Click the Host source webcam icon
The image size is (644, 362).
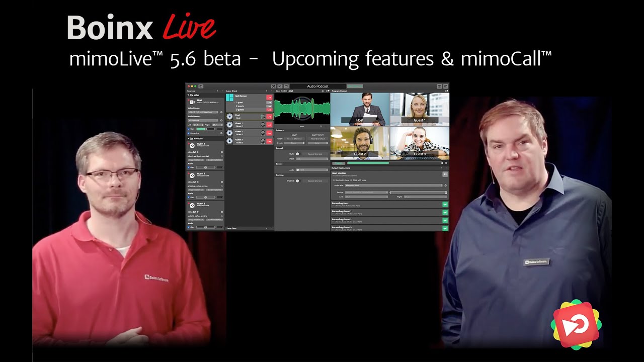click(x=192, y=102)
